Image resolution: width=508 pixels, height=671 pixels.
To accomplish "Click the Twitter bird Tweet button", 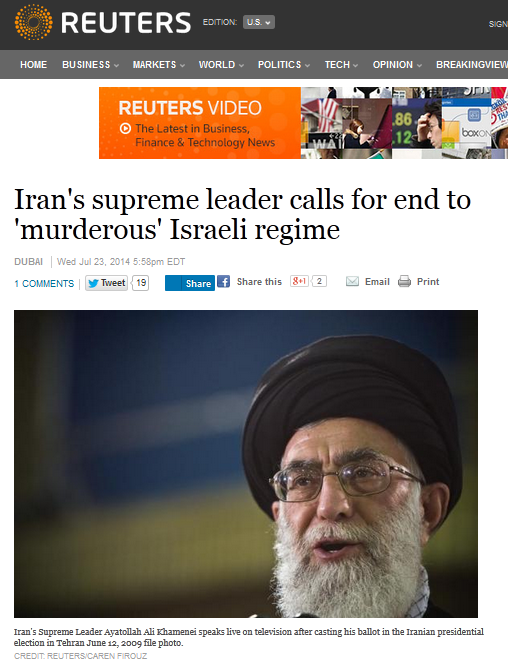I will (107, 283).
